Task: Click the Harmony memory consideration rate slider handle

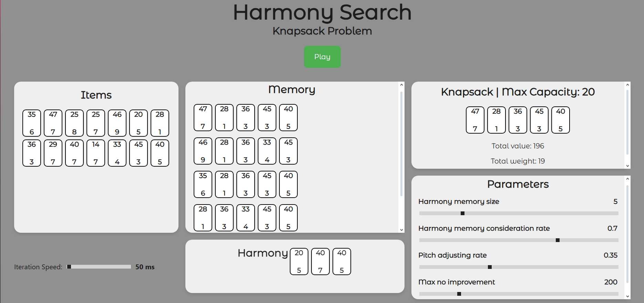Action: (558, 240)
